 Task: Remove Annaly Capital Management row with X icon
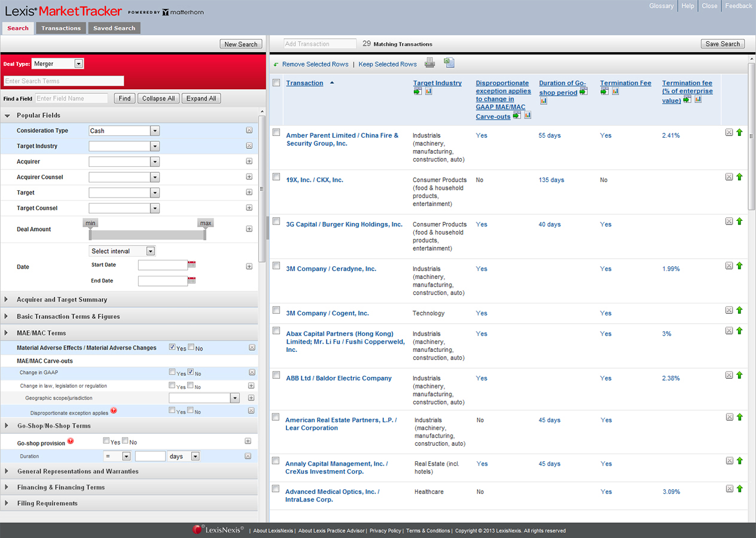[729, 461]
